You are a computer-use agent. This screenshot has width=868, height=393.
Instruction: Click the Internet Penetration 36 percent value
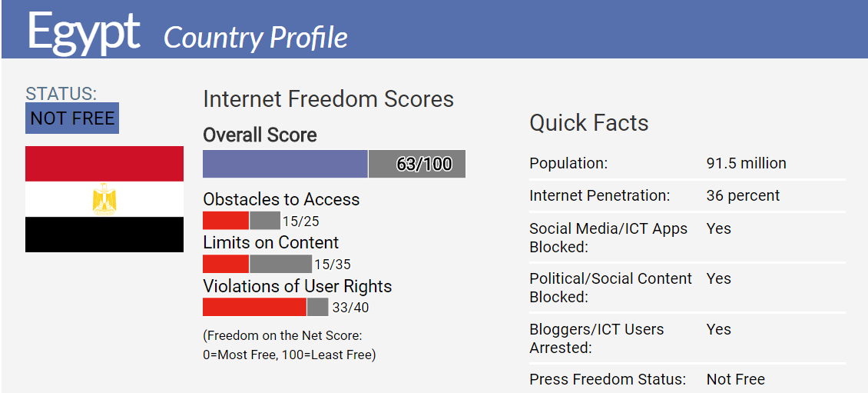[x=743, y=195]
